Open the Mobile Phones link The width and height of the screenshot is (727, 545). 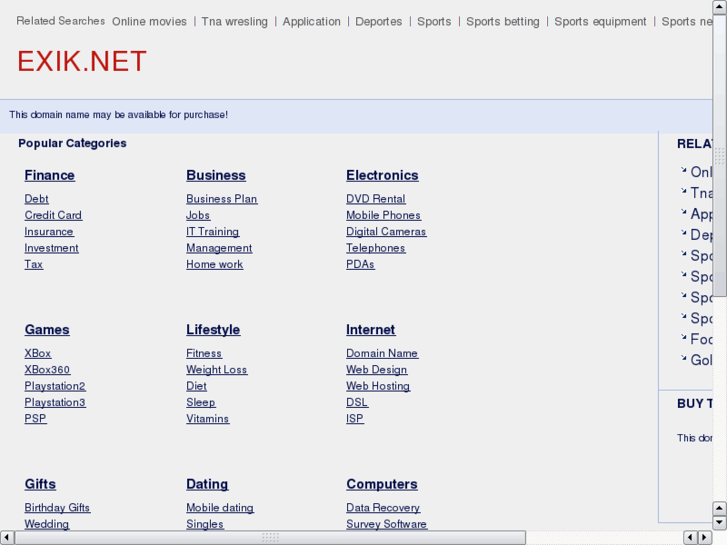click(x=383, y=215)
